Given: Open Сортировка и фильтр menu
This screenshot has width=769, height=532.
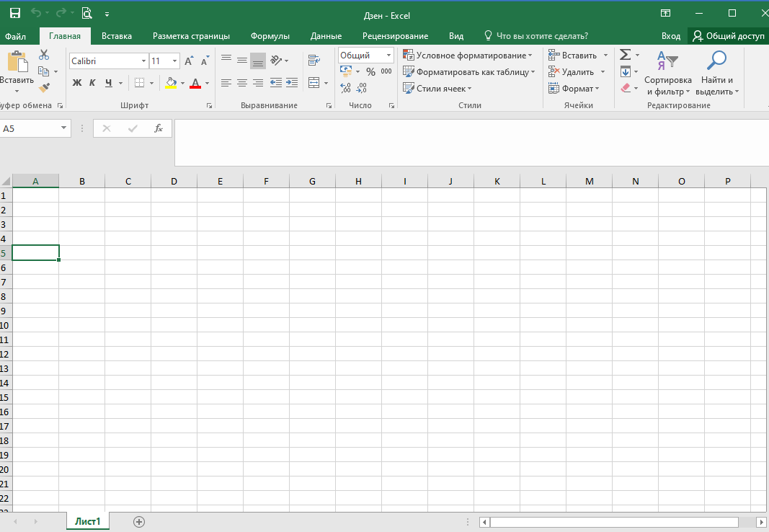Looking at the screenshot, I should pos(668,74).
